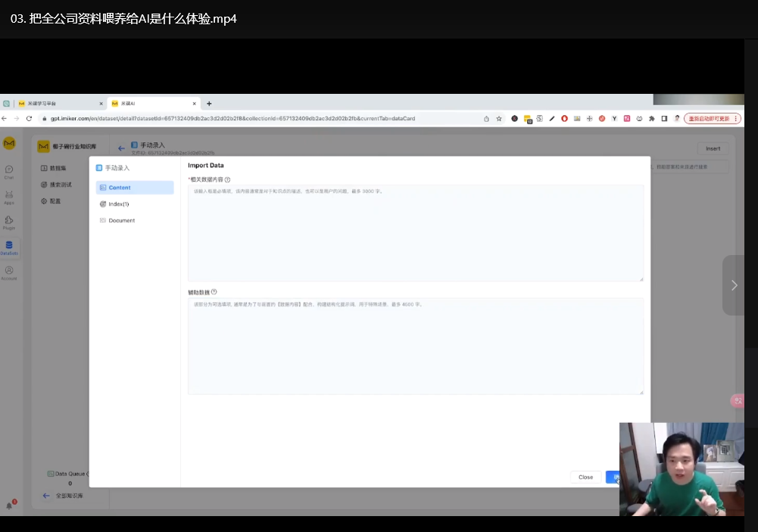Open the Chrome profile avatar

(x=677, y=118)
